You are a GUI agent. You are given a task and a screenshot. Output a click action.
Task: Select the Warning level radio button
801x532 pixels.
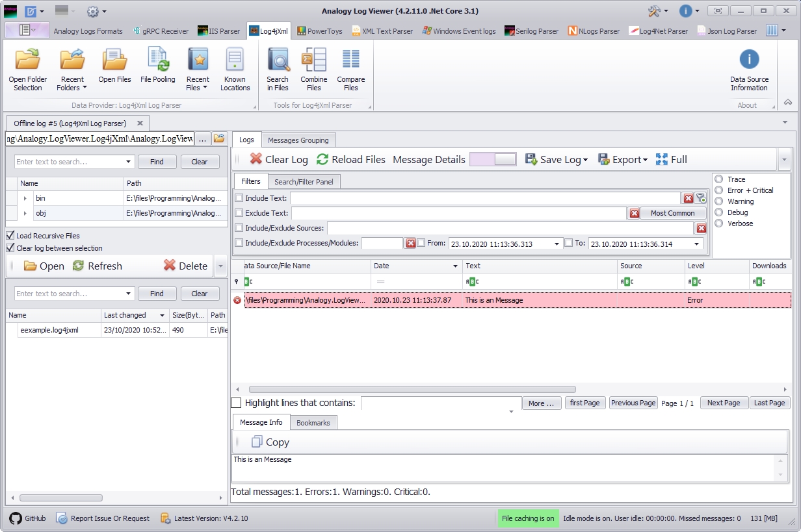pos(719,201)
